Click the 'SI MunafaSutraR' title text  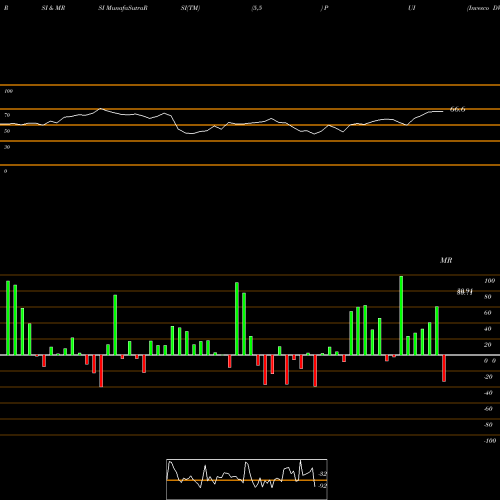pyautogui.click(x=123, y=8)
